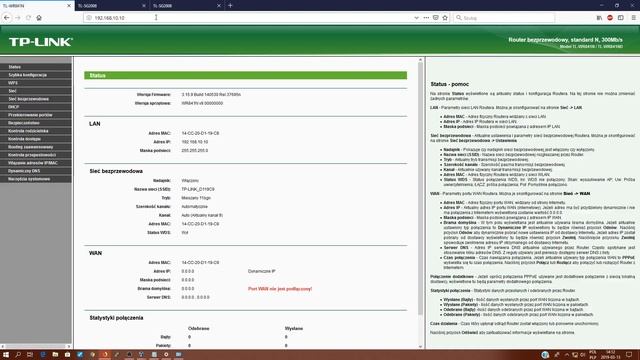640x360 pixels.
Task: Expand address bar history dropdown arrow
Action: pyautogui.click(x=416, y=18)
